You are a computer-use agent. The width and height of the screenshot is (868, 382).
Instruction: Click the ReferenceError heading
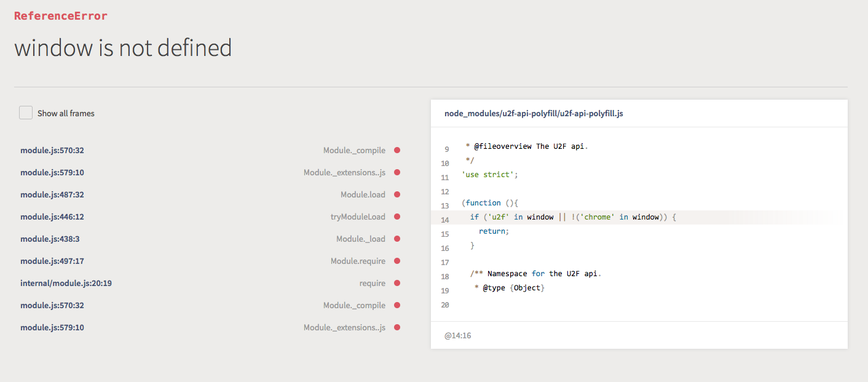(61, 16)
